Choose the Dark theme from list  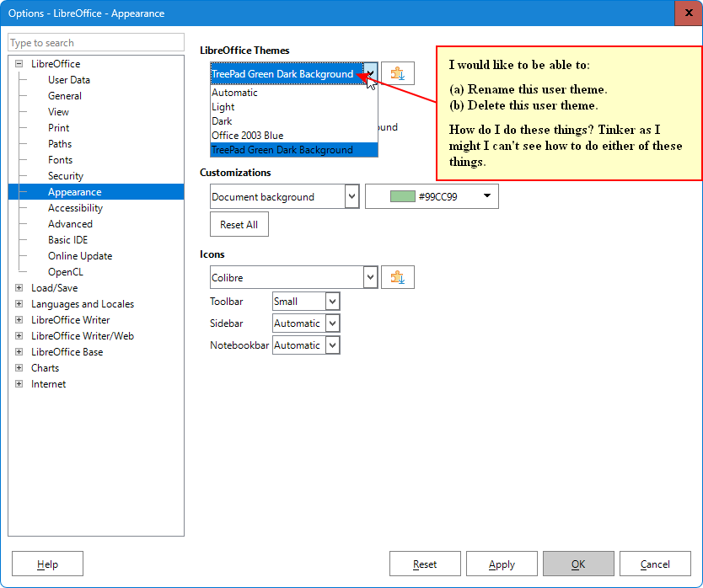click(x=222, y=121)
